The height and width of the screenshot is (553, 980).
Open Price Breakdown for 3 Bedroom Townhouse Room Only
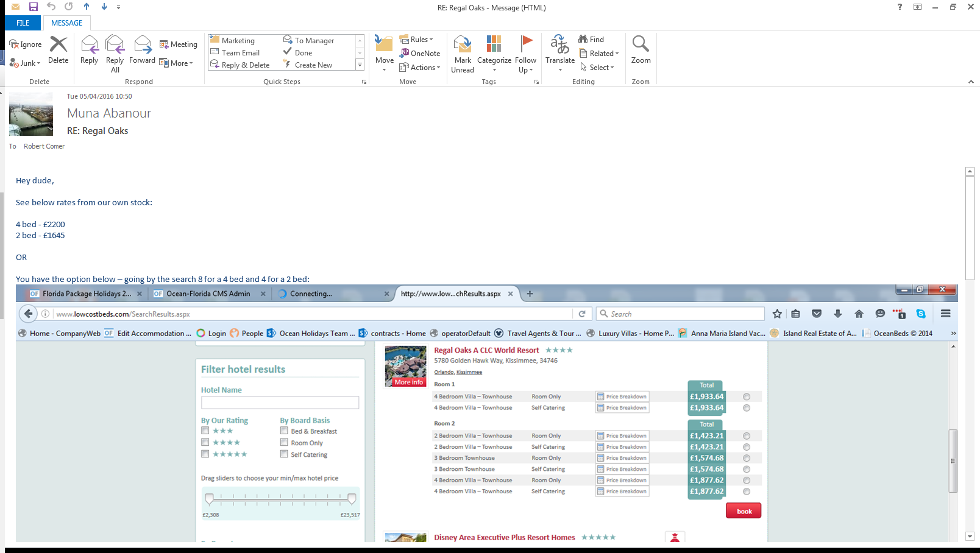622,458
